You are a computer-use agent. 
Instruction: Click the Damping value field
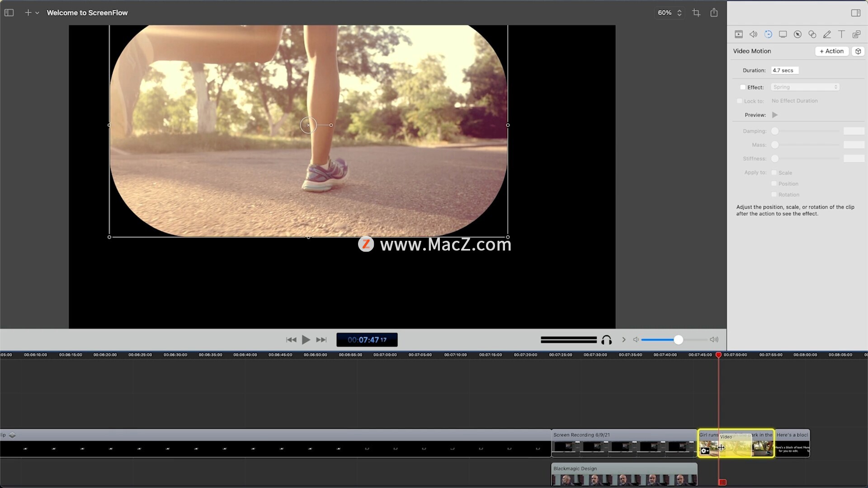click(x=854, y=131)
